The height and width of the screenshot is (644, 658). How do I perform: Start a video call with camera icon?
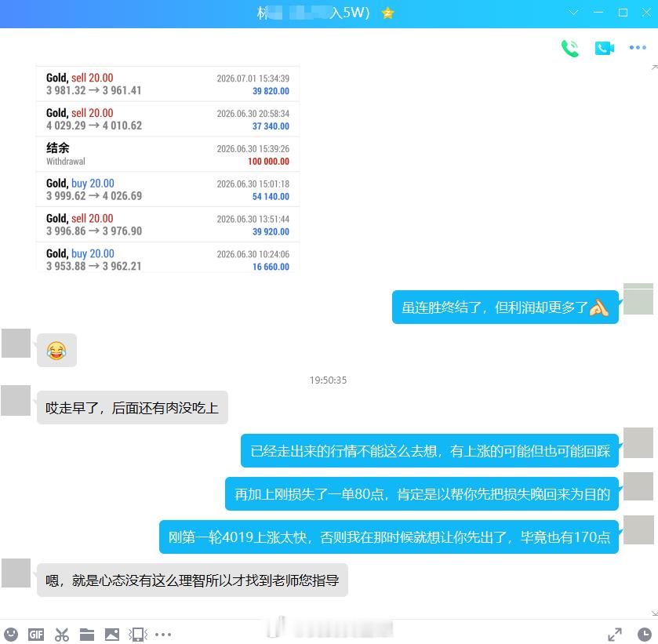point(605,49)
